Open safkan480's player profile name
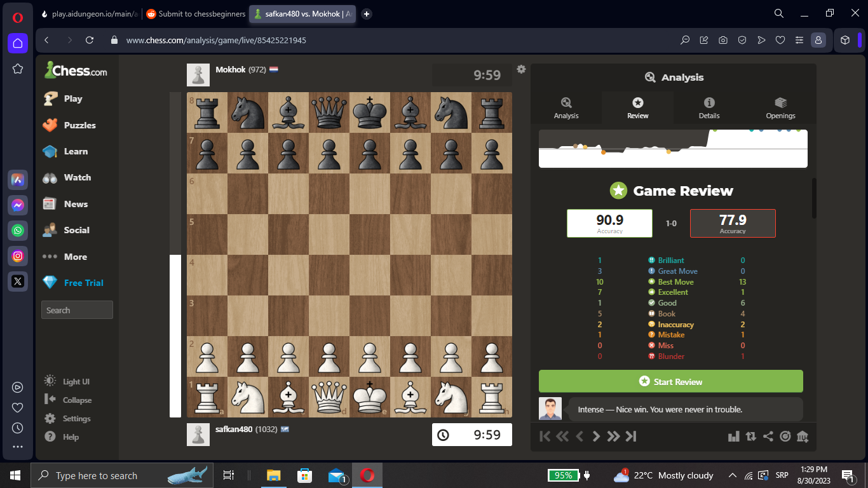Image resolution: width=868 pixels, height=488 pixels. pyautogui.click(x=234, y=429)
